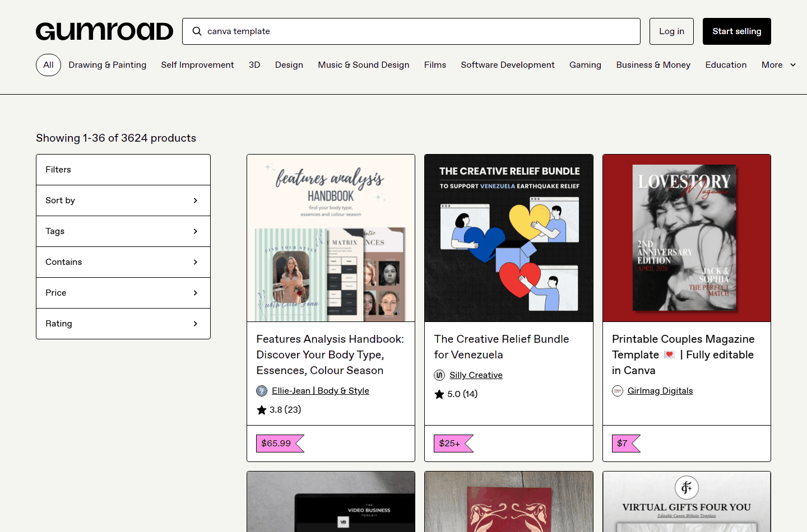Click the canva template search field
Viewport: 807px width, 532px height.
point(411,31)
